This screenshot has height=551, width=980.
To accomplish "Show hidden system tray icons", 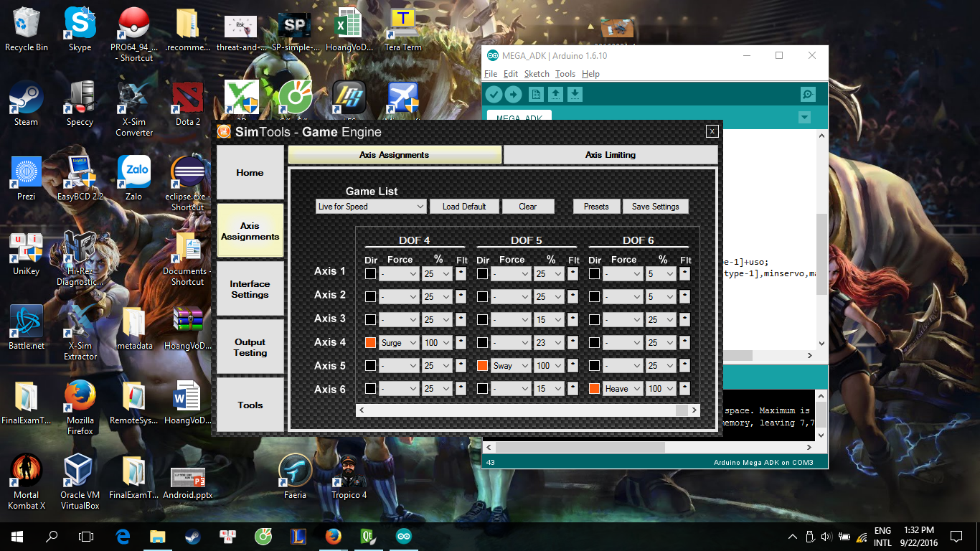I will tap(793, 537).
